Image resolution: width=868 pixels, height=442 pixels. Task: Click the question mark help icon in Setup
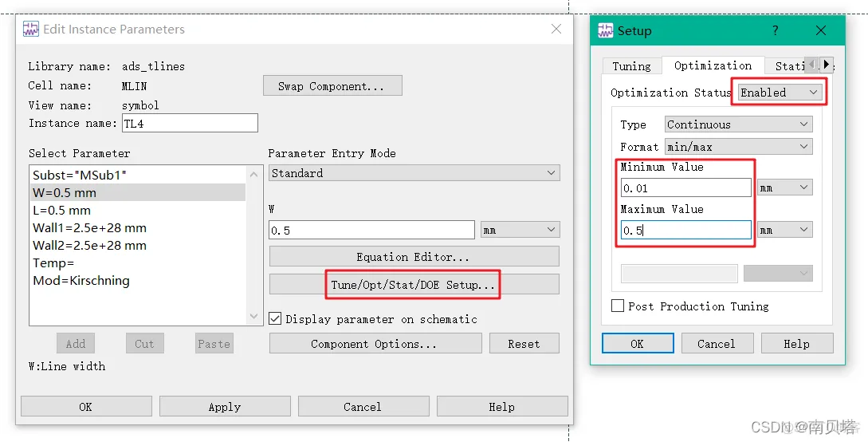pyautogui.click(x=775, y=30)
